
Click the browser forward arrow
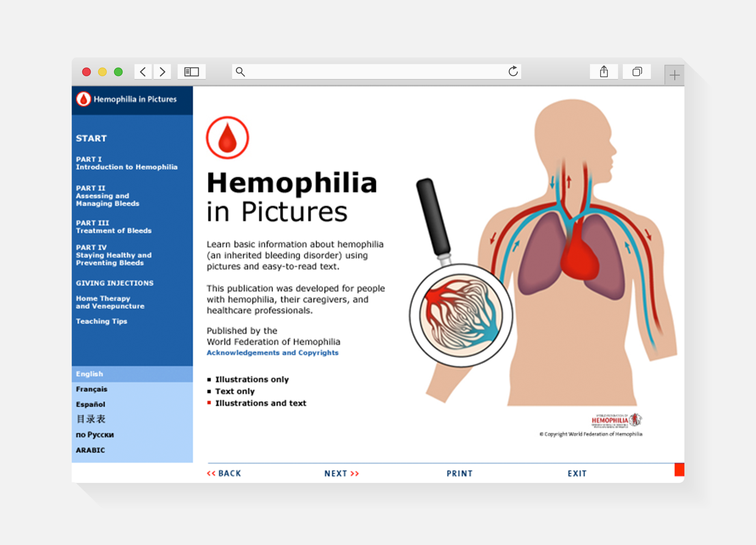(x=162, y=71)
